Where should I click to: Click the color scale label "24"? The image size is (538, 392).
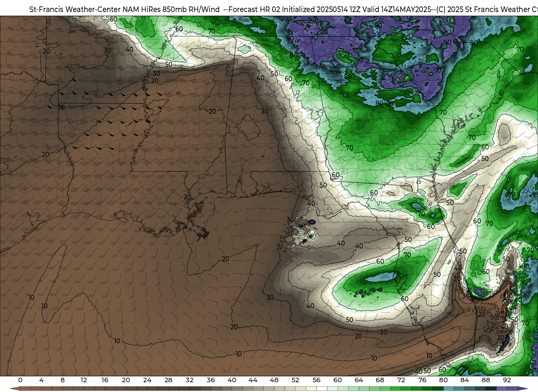point(147,380)
